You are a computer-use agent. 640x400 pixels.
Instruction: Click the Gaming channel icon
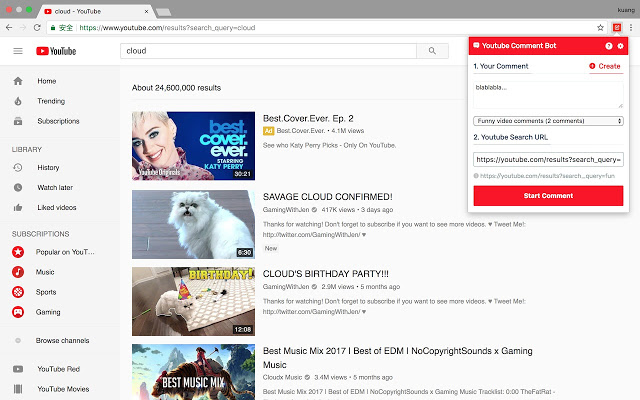[x=18, y=312]
